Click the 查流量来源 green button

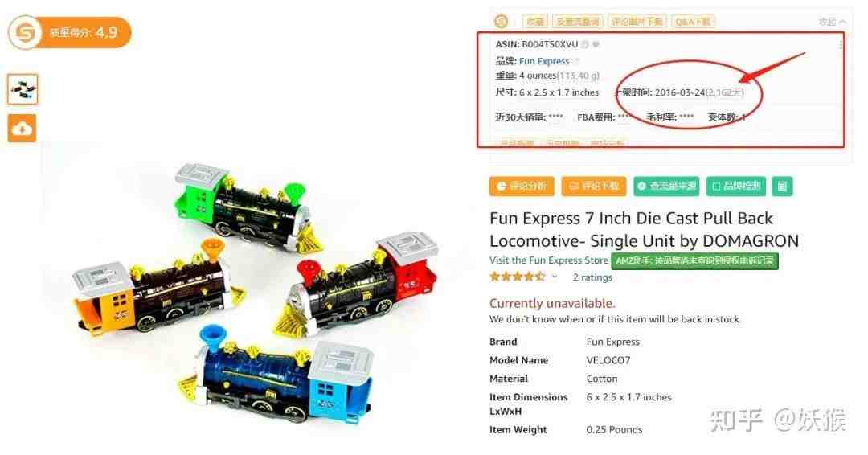pos(666,186)
